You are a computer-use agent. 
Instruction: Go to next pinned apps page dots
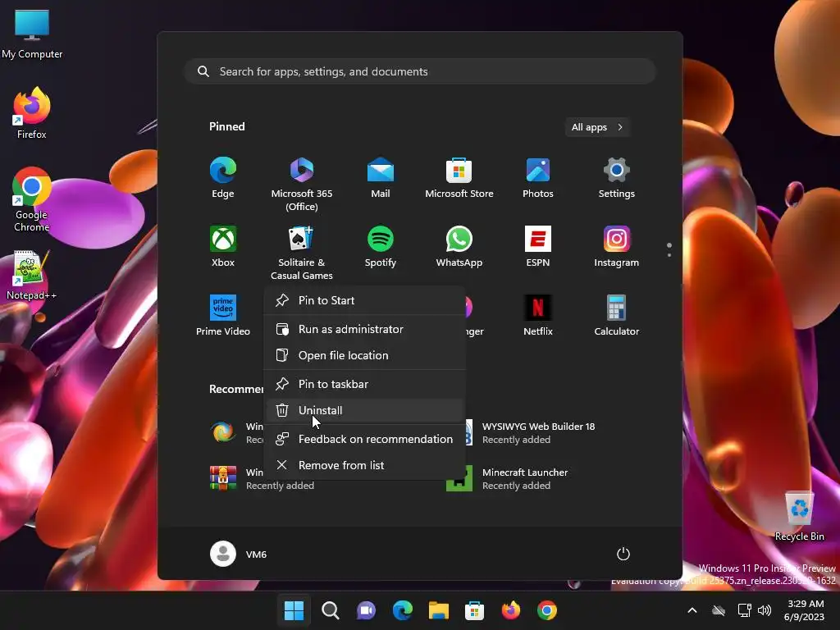tap(669, 255)
